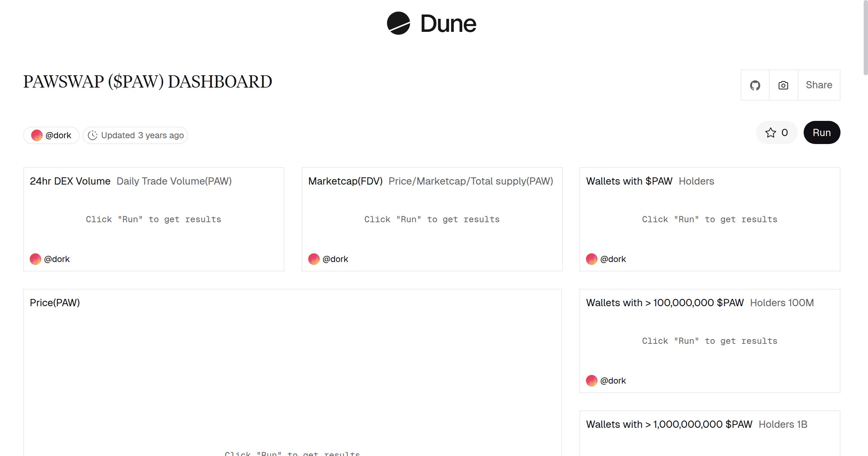Open Holders 100M query link
The height and width of the screenshot is (456, 868).
(x=782, y=303)
